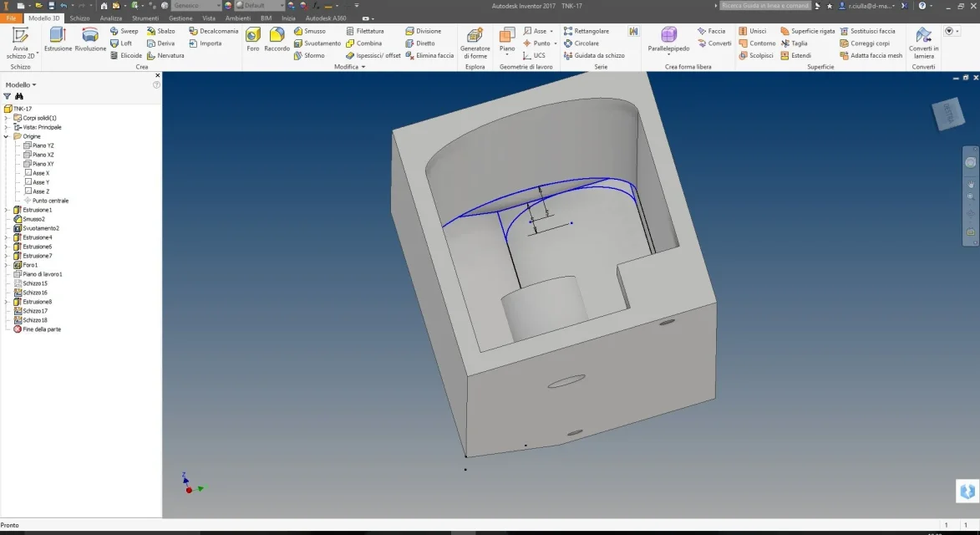
Task: Start a new sketch with Avvia schizzo 2D
Action: (x=21, y=43)
